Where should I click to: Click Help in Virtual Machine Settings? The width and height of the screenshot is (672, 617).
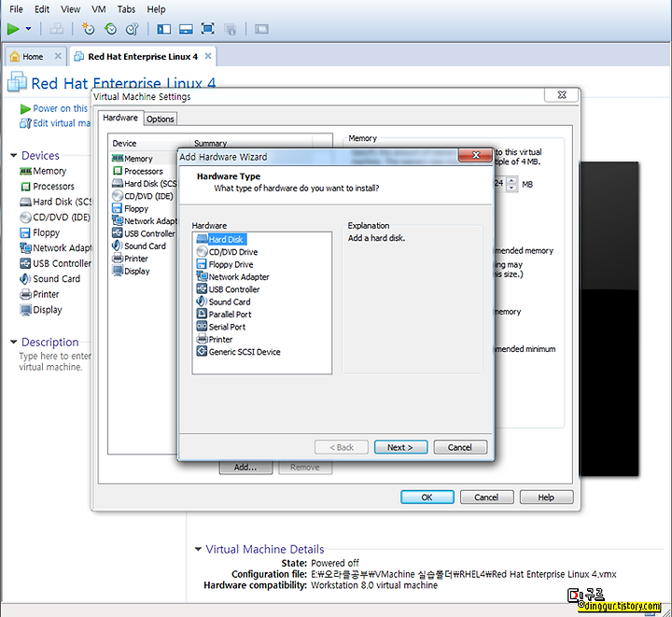(x=546, y=497)
